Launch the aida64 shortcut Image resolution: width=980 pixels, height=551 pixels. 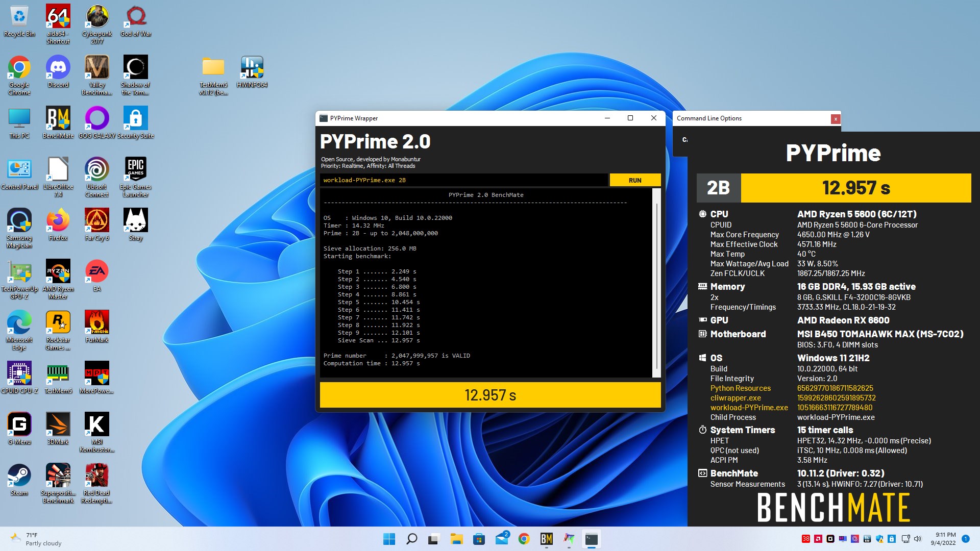[58, 24]
